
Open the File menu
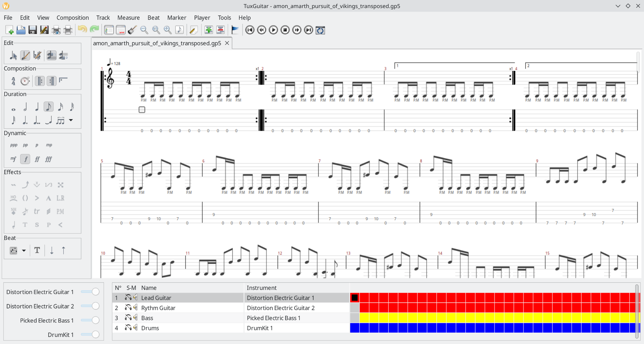tap(8, 17)
